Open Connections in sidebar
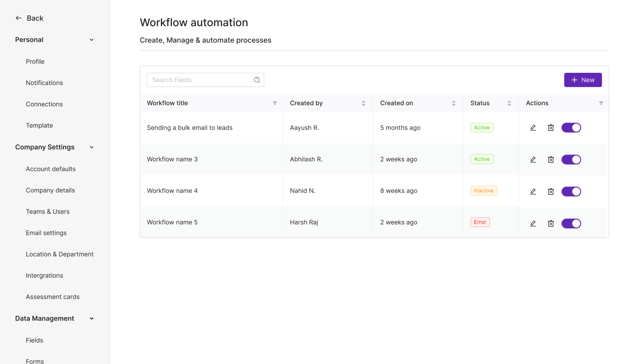This screenshot has width=640, height=364. (x=44, y=104)
